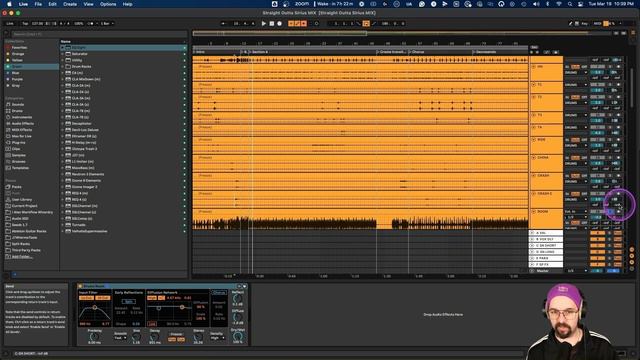Adjust the Reverb Dry/Wet knob

238,336
